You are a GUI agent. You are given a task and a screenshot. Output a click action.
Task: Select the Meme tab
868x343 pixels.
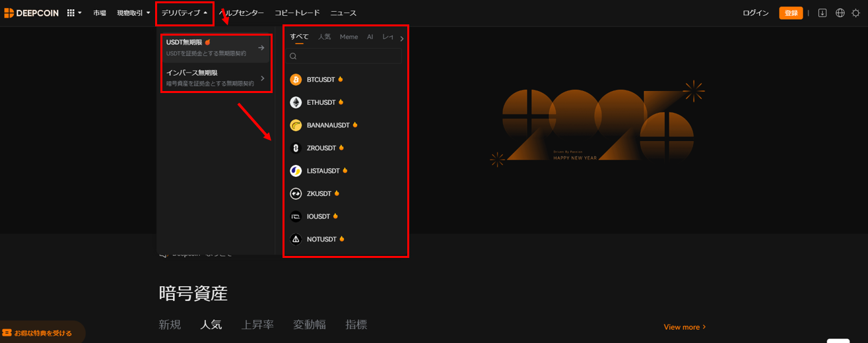(x=349, y=37)
